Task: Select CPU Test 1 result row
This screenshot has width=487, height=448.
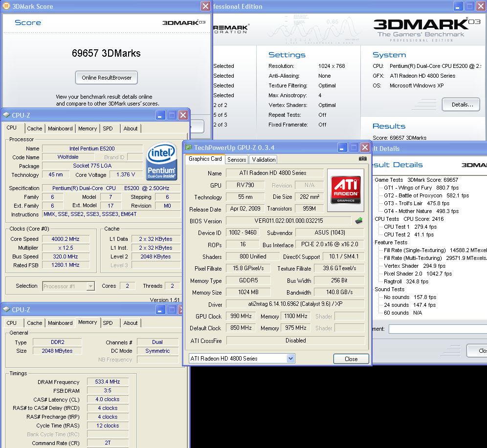Action: [410, 227]
